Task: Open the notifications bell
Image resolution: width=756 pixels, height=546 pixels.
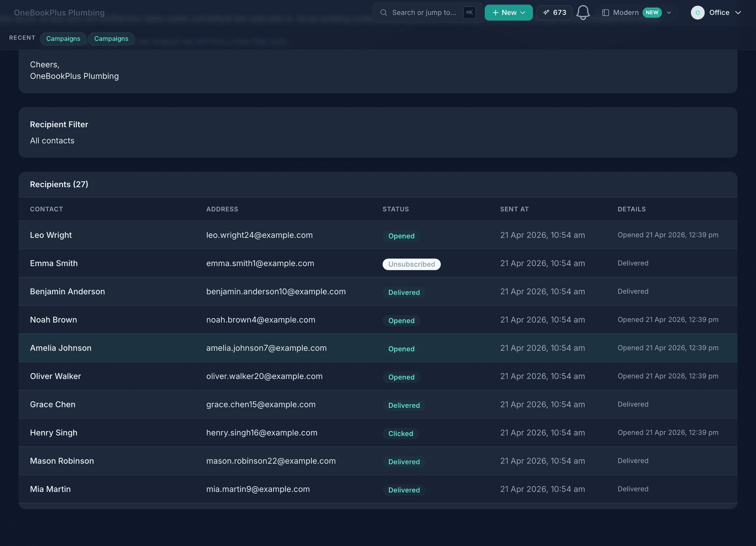Action: click(x=583, y=13)
